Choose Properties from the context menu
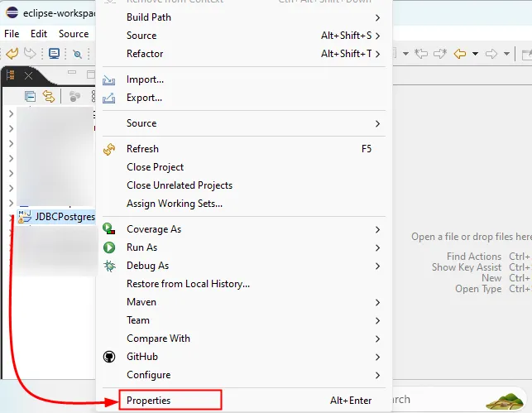The height and width of the screenshot is (413, 532). [149, 401]
